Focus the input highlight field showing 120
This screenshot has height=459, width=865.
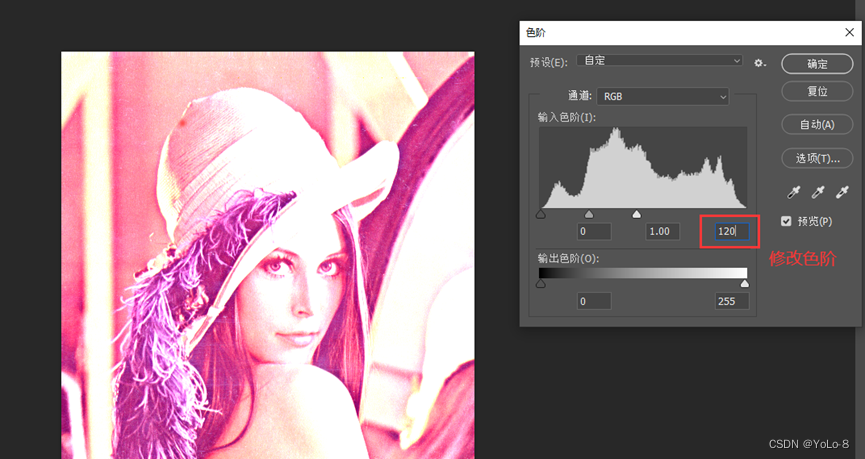[732, 231]
